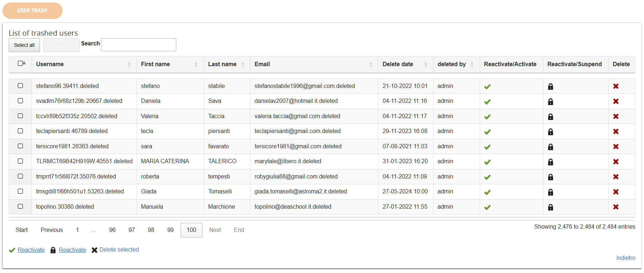Screen dimensions: 644x273
Task: Delete Valeria Taccia with red X icon
Action: point(616,117)
